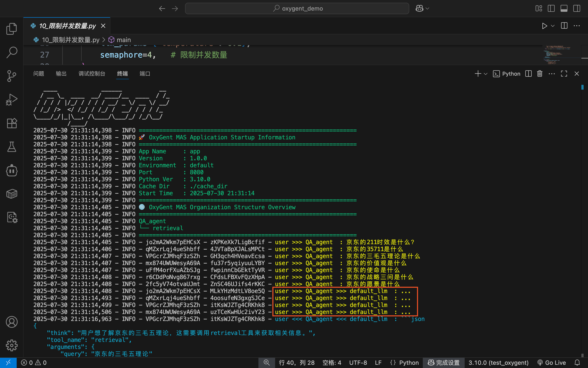This screenshot has height=368, width=588.
Task: Start Go Live server
Action: point(551,363)
